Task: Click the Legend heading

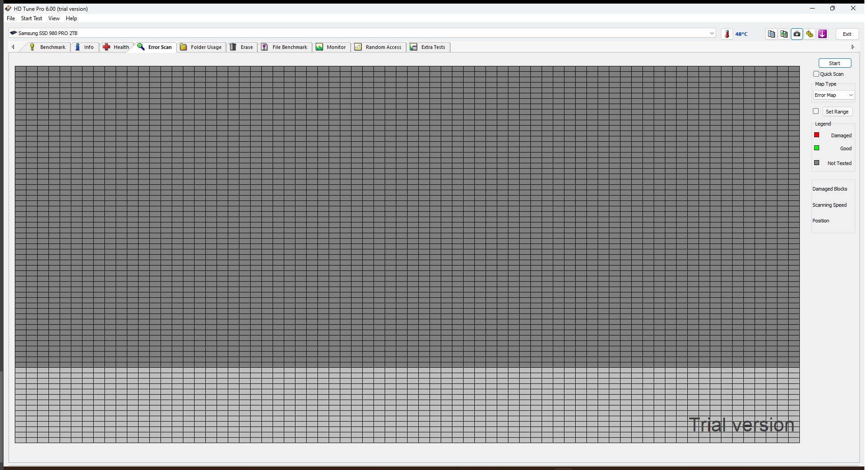Action: [x=823, y=124]
